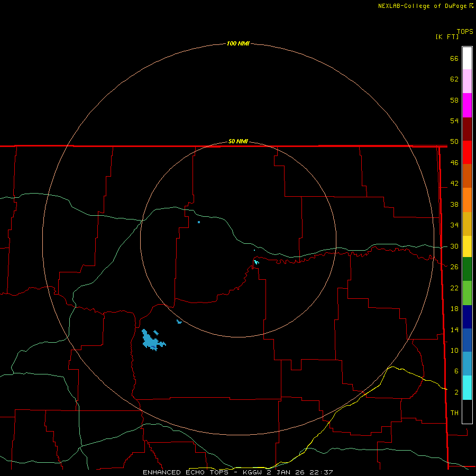Click the medium blue 10 kft legend swatch
The height and width of the screenshot is (476, 476).
point(467,340)
